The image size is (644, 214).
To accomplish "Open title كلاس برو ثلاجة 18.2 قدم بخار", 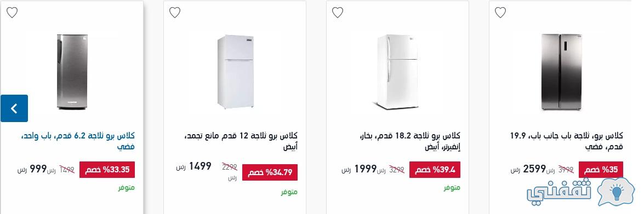I will tap(409, 141).
